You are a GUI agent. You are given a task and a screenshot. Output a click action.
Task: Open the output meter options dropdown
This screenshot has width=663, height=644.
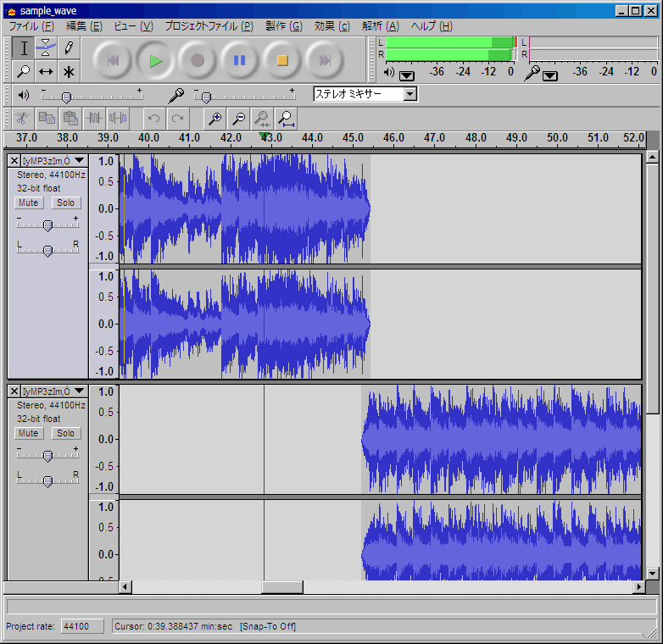pos(407,75)
